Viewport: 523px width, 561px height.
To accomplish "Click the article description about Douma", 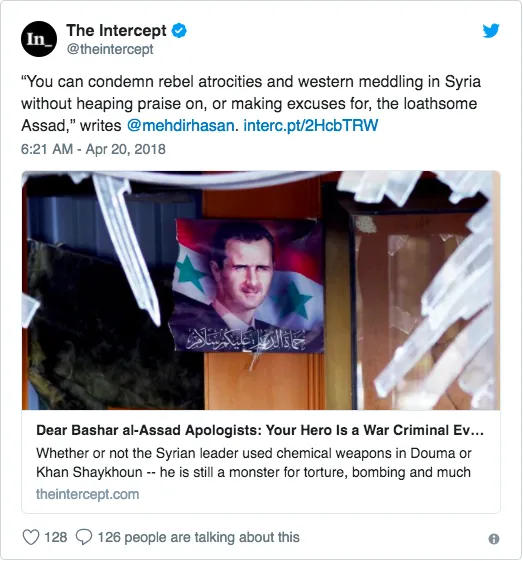I will [x=254, y=463].
